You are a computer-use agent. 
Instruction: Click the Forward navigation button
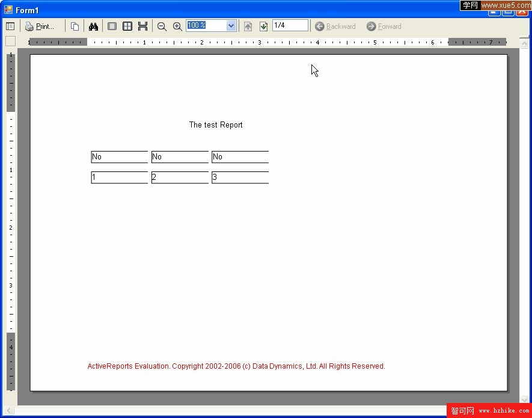pos(384,26)
